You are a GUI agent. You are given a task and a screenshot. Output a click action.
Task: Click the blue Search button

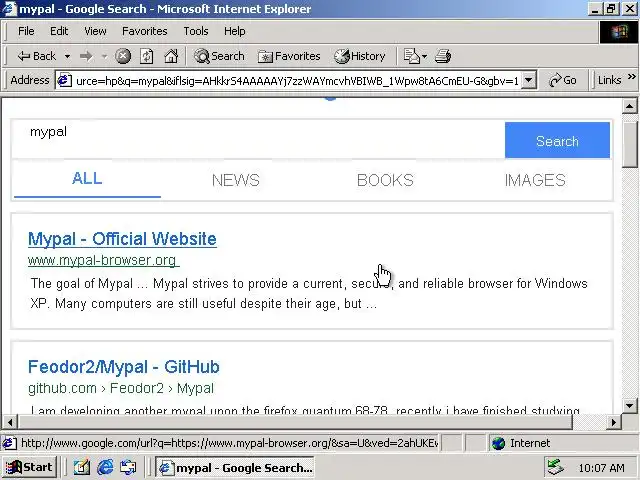click(x=557, y=140)
